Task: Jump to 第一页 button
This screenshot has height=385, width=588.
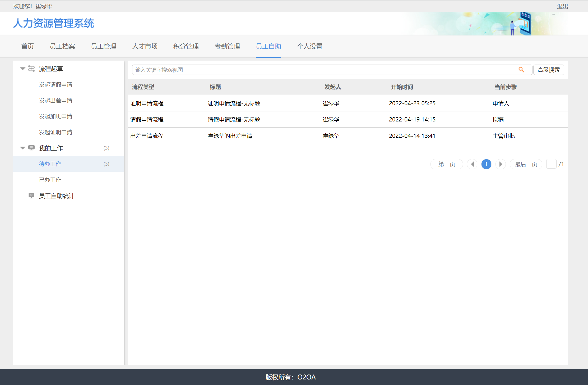Action: click(x=447, y=164)
